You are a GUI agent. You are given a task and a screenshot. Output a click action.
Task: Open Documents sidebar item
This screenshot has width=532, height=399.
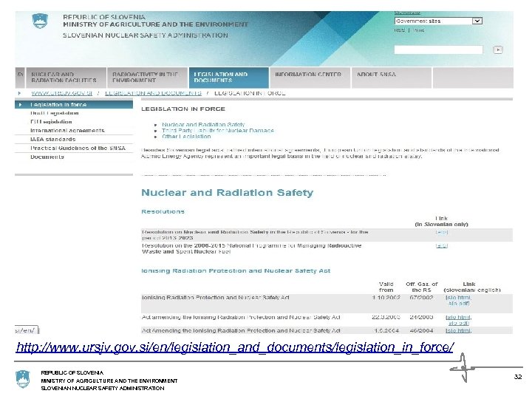[x=47, y=157]
